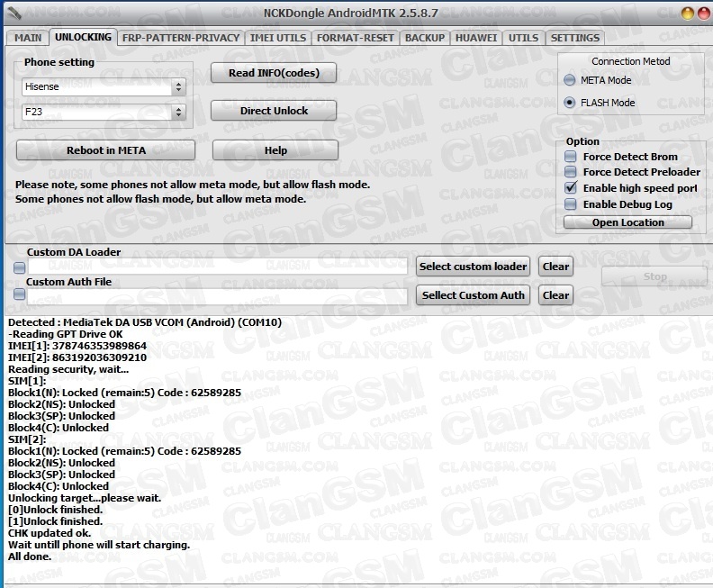This screenshot has width=713, height=588.
Task: Clear the custom DA loader path
Action: 555,267
